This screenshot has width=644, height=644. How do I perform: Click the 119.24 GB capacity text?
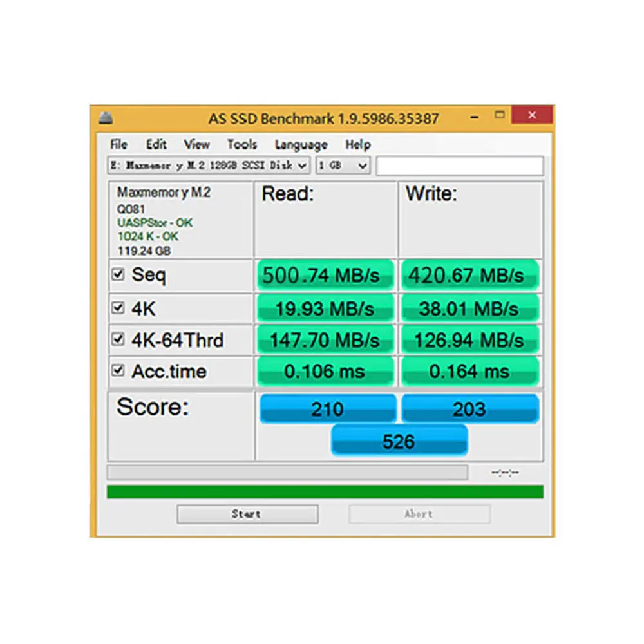tap(144, 251)
